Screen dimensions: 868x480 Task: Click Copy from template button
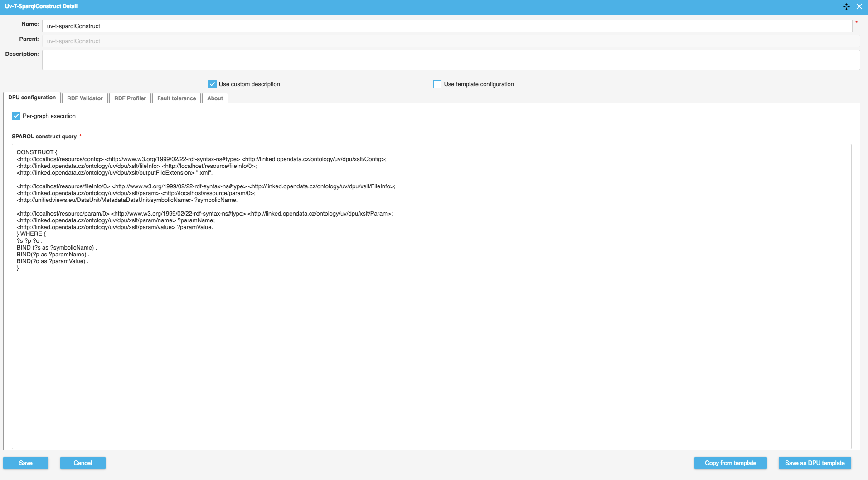tap(730, 463)
